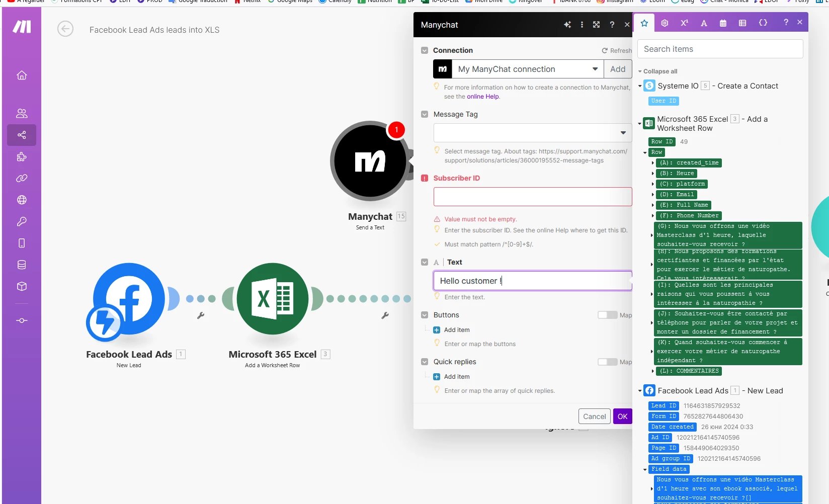Open the My ManyChat connection dropdown
Screen dimensions: 829x504
(x=528, y=69)
